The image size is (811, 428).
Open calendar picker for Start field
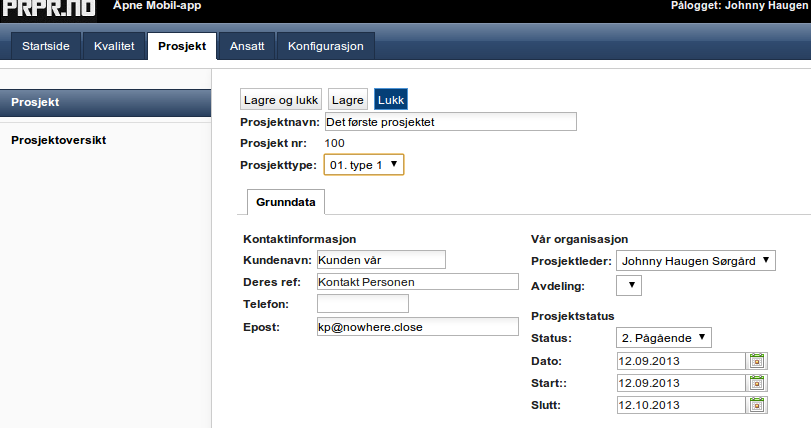pos(757,383)
